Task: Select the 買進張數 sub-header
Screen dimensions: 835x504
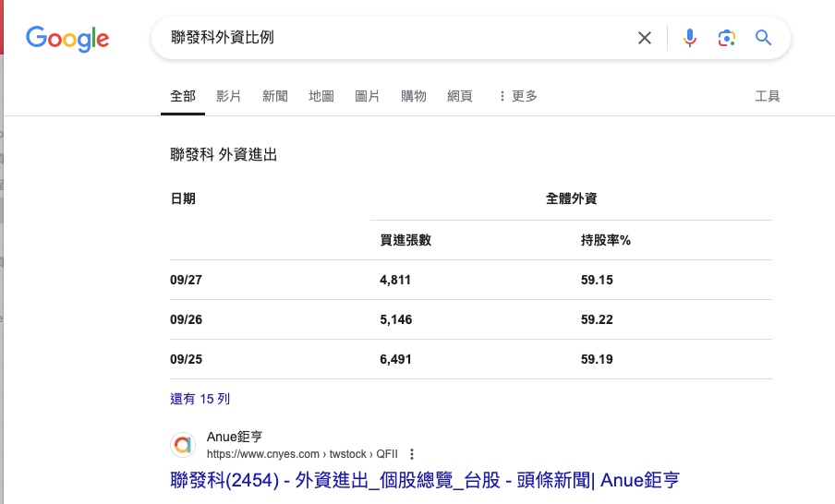Action: click(405, 241)
